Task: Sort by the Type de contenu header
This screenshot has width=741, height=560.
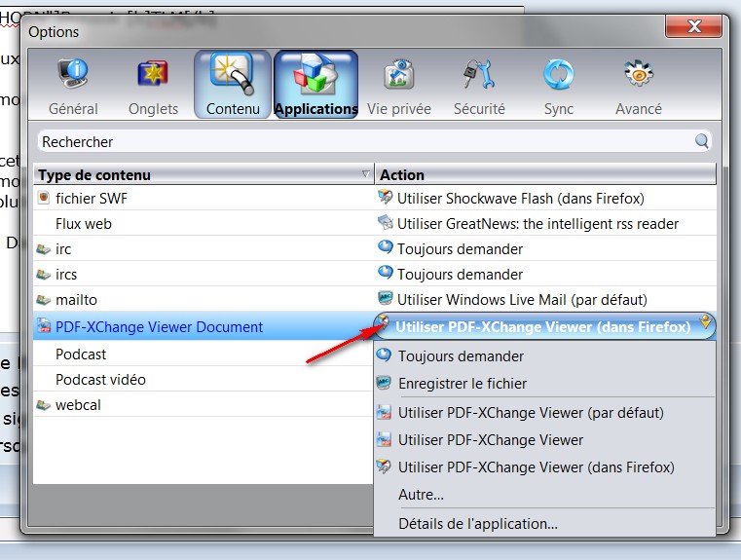Action: (204, 174)
